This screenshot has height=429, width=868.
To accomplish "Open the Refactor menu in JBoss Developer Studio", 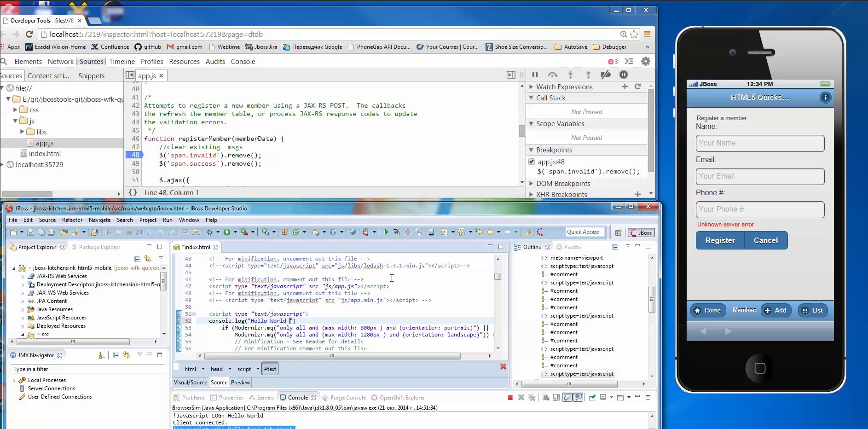I will (72, 220).
